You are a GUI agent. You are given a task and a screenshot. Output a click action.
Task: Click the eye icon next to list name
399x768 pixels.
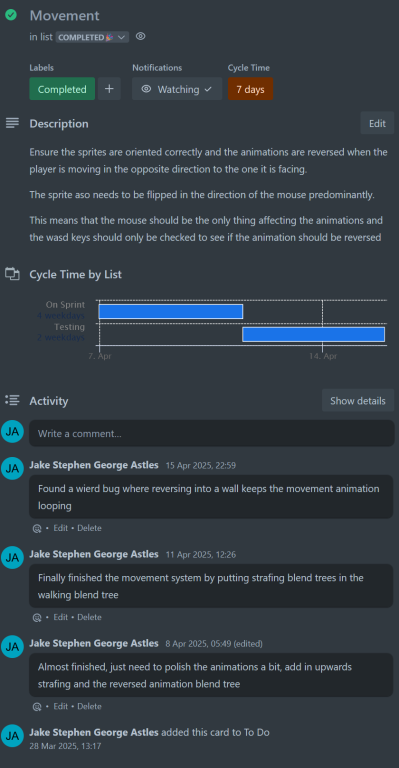tap(141, 36)
